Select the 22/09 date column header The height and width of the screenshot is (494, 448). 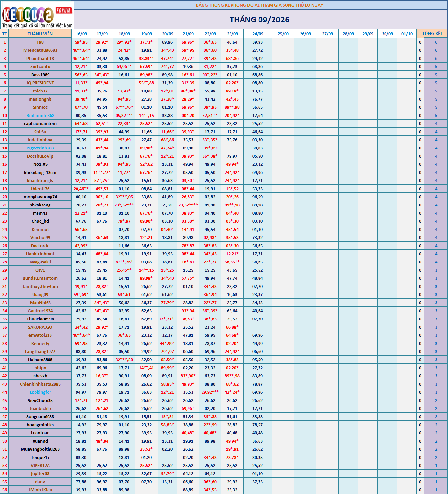click(210, 34)
